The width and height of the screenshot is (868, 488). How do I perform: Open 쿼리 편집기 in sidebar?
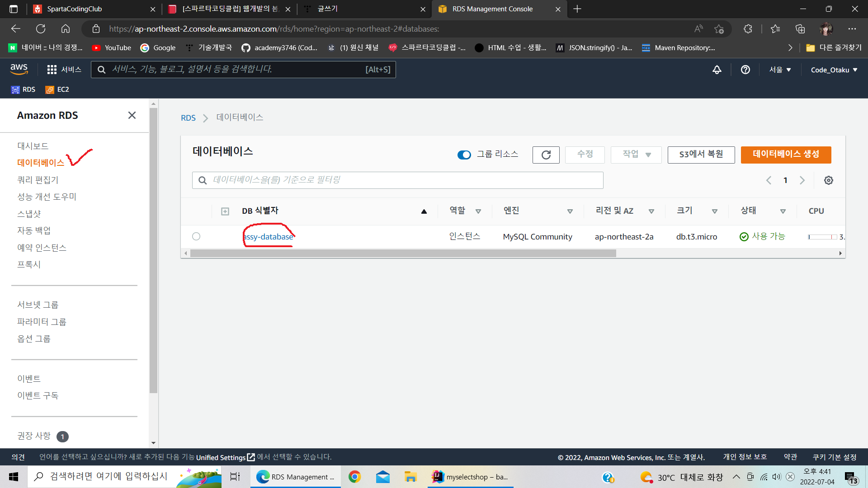coord(38,180)
